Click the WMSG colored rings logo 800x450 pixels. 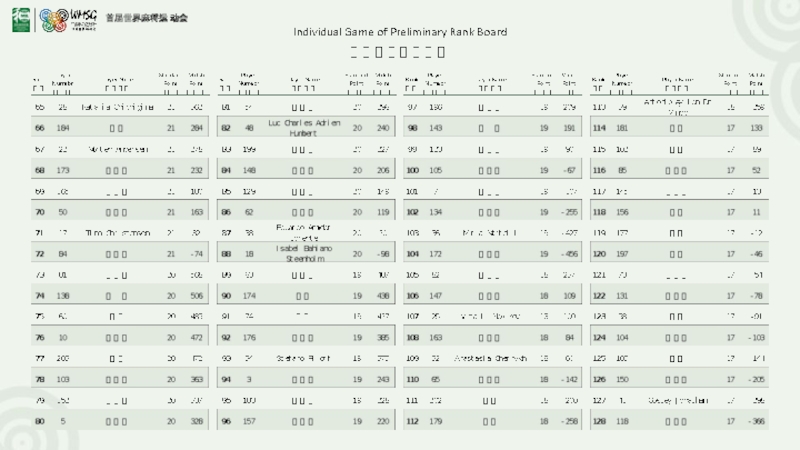pyautogui.click(x=51, y=18)
